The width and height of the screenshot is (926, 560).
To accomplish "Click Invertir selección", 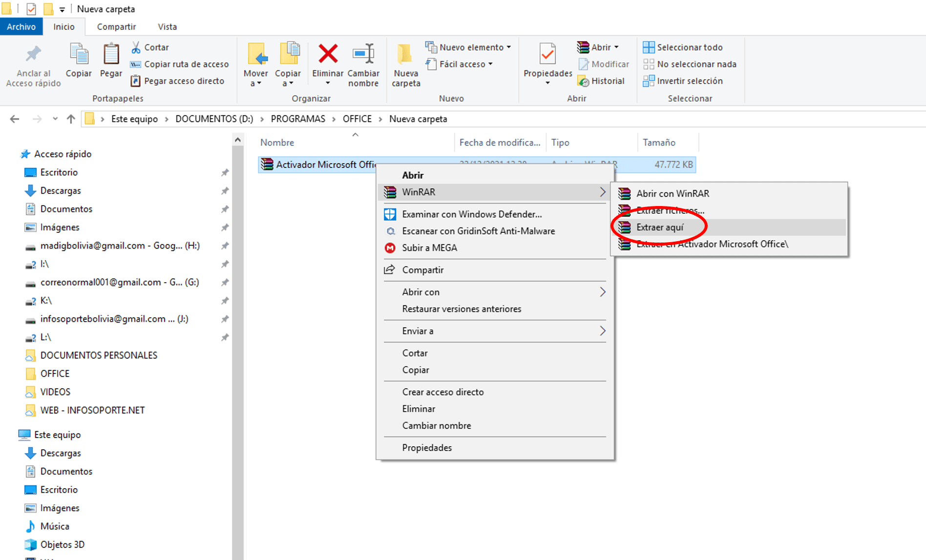I will tap(683, 81).
